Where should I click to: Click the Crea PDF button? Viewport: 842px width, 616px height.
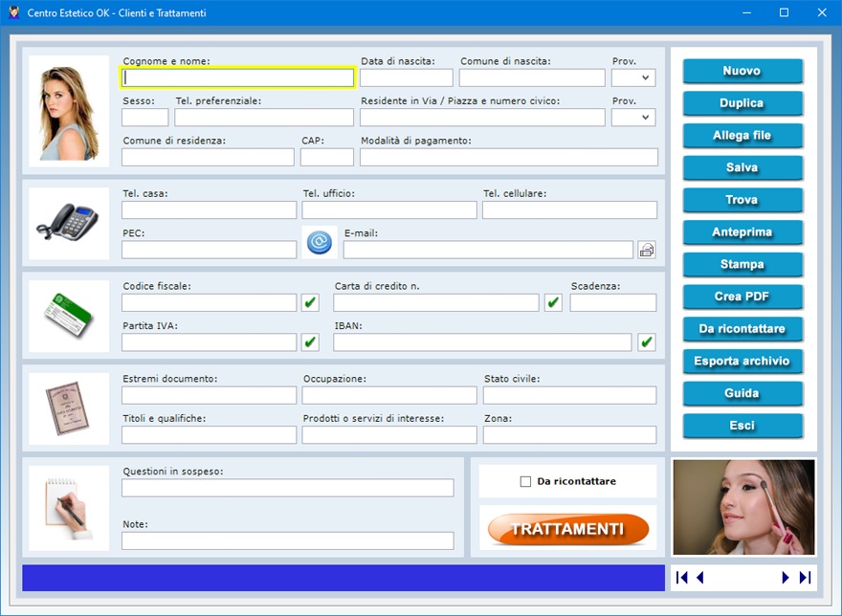coord(742,297)
